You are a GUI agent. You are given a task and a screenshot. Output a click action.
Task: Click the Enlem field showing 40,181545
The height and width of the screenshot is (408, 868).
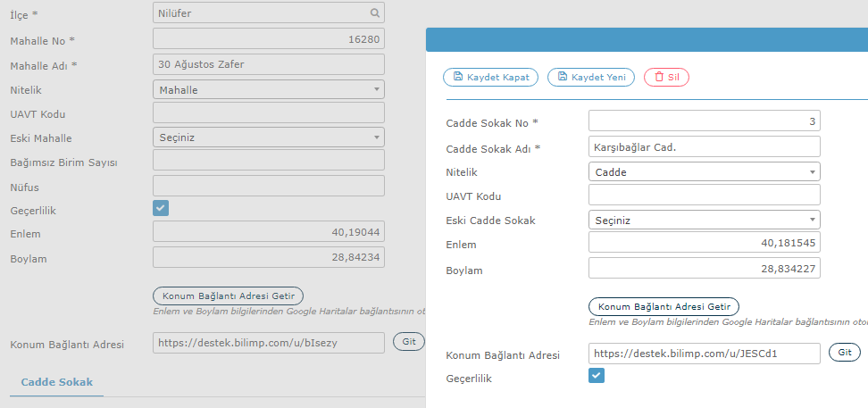click(705, 243)
